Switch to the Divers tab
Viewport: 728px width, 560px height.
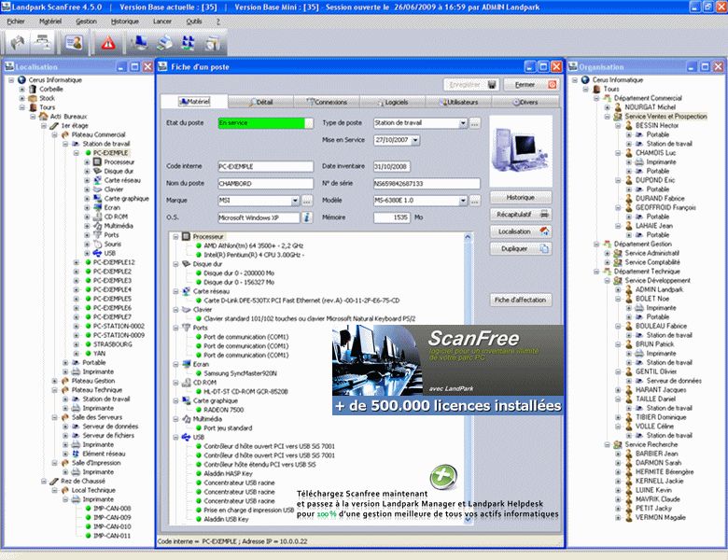[x=525, y=102]
